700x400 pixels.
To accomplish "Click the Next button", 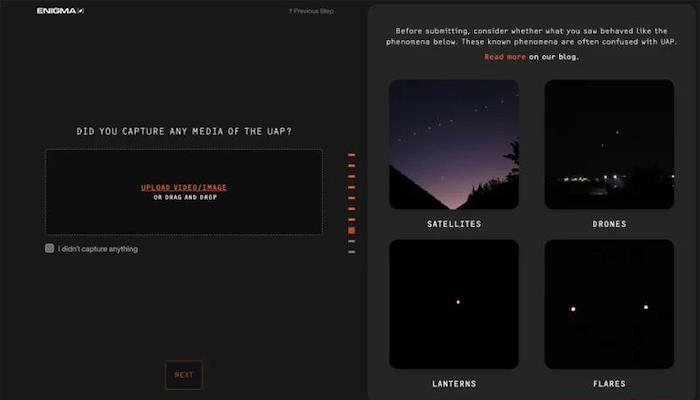I will (x=183, y=375).
